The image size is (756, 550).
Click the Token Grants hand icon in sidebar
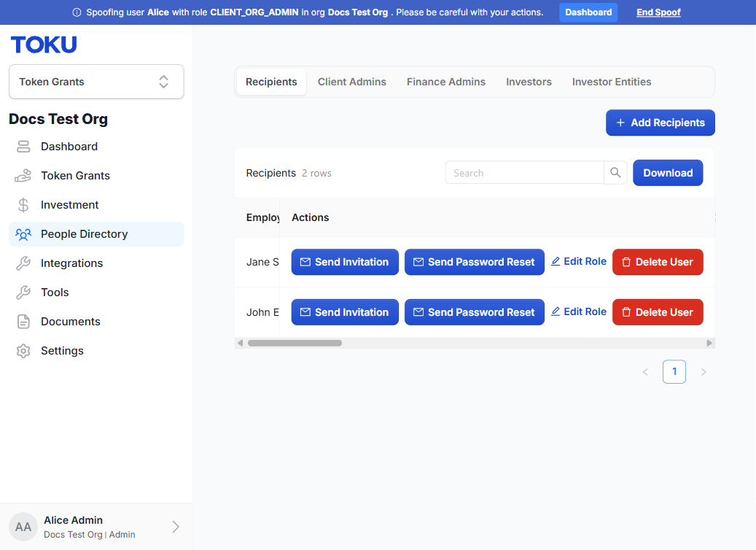pos(23,176)
